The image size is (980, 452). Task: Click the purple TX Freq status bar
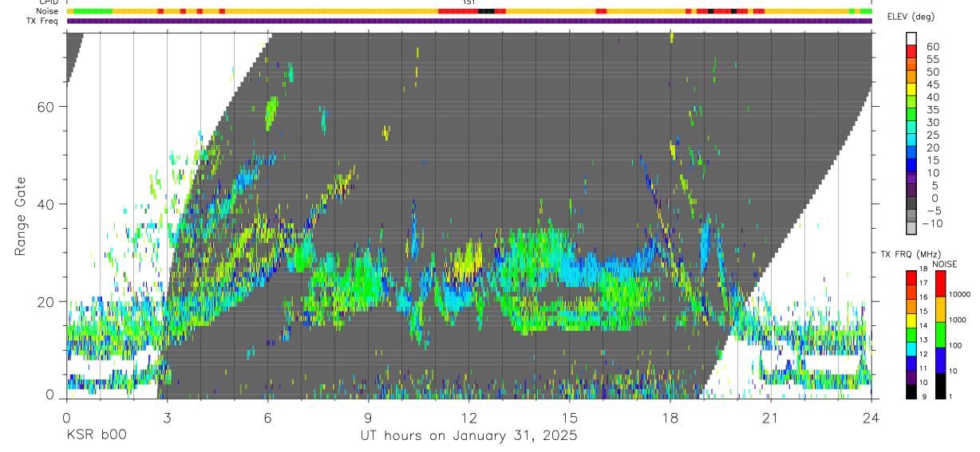tap(469, 21)
